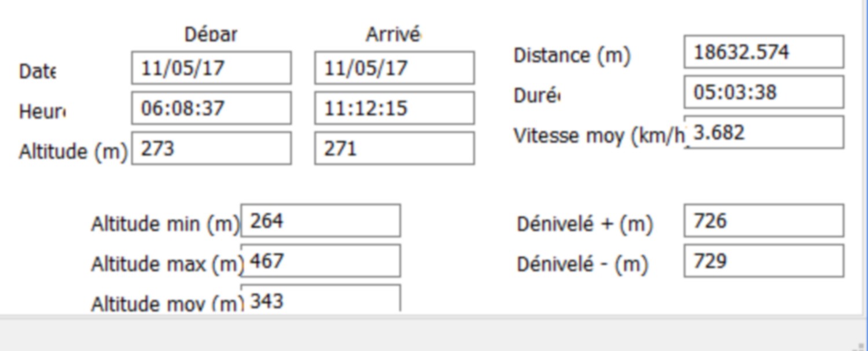Screen dimensions: 868x351
Task: Click the window resize grip corner
Action: coord(860,346)
